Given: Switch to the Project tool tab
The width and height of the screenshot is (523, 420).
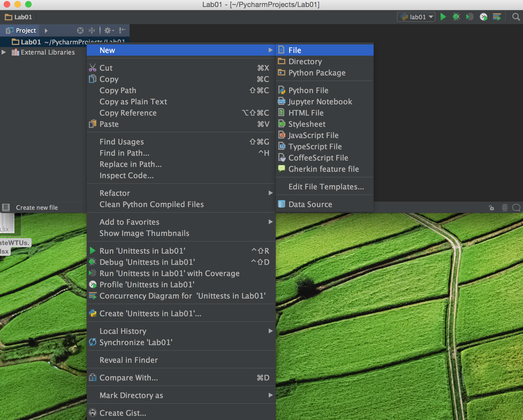Looking at the screenshot, I should 20,30.
